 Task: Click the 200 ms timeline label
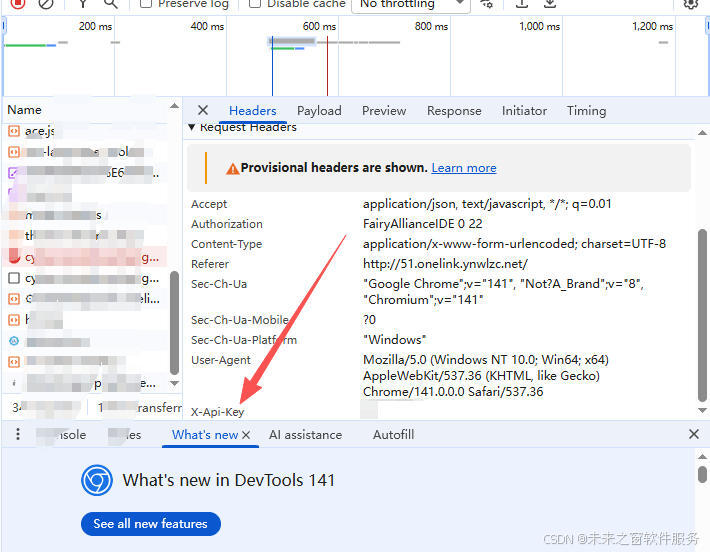[95, 26]
